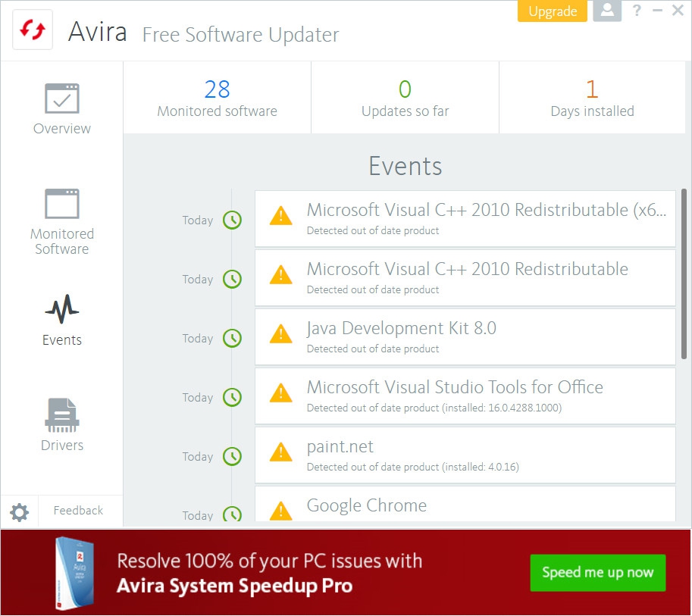The width and height of the screenshot is (692, 616).
Task: Click the user account icon
Action: click(x=607, y=11)
